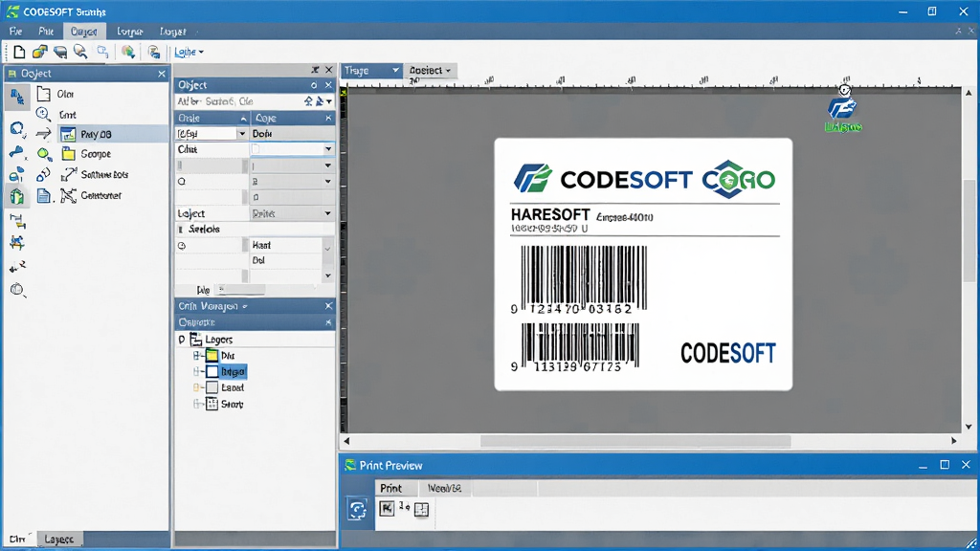Click the database icon left of Lathe
980x551 pixels.
pos(154,52)
